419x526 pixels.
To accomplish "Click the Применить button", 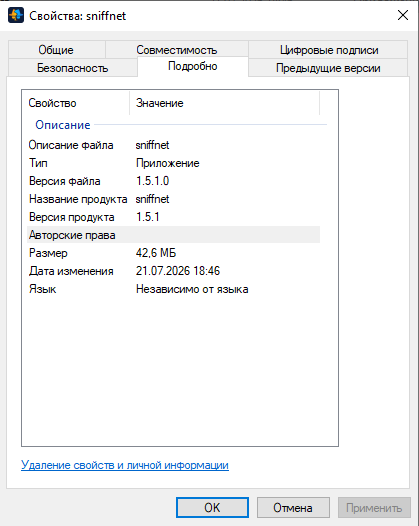I will pos(374,508).
